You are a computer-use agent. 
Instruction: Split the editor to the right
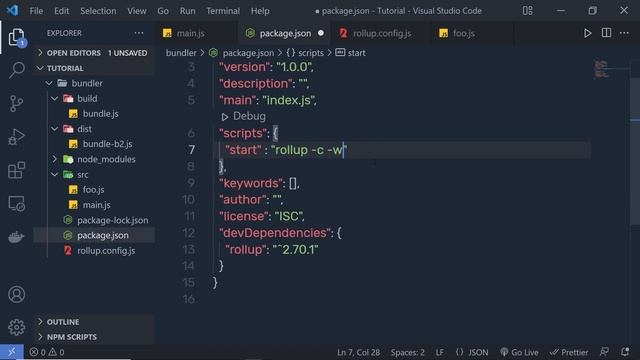[606, 33]
